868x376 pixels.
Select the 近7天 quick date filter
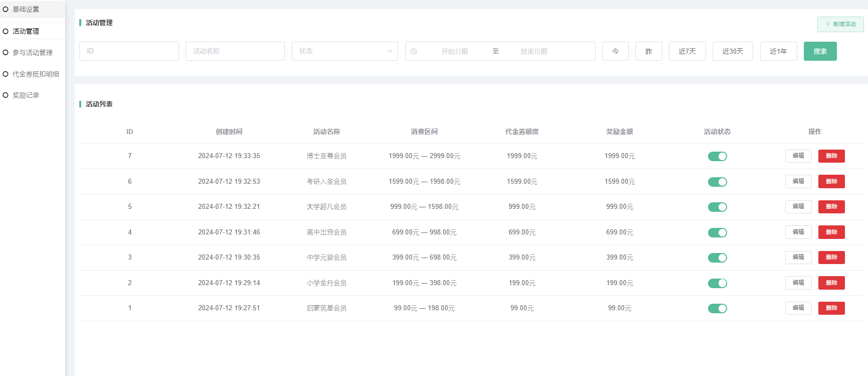(x=687, y=51)
